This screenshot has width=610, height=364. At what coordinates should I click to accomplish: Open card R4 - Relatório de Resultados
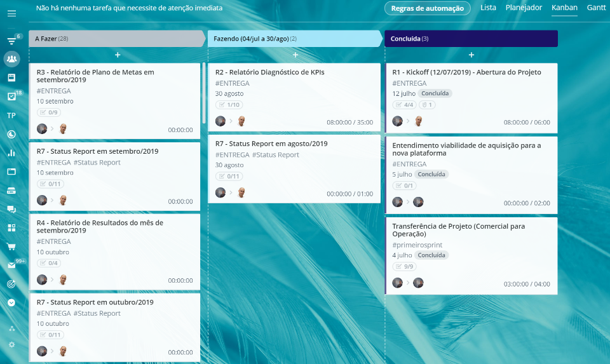point(115,252)
